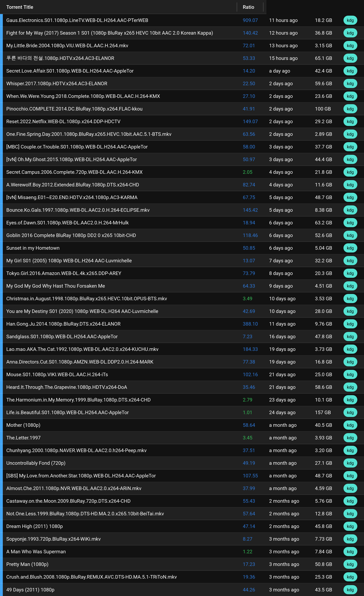Click the 157 GB size for Life.is.Beautiful
This screenshot has width=364, height=596.
click(x=323, y=412)
